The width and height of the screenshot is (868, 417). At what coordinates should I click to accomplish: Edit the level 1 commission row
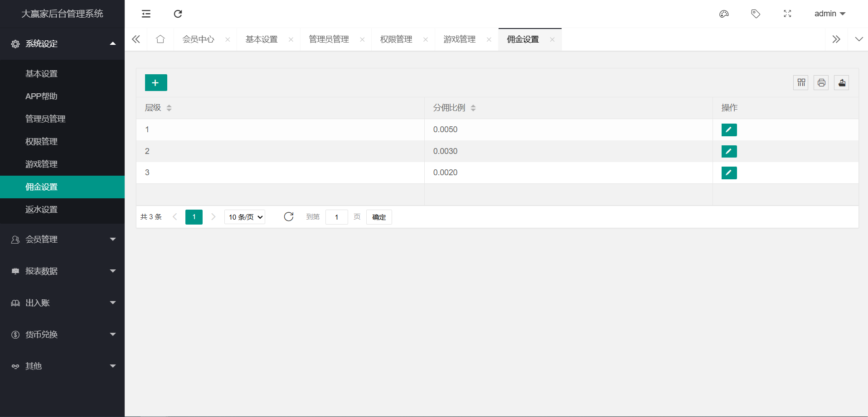coord(729,130)
